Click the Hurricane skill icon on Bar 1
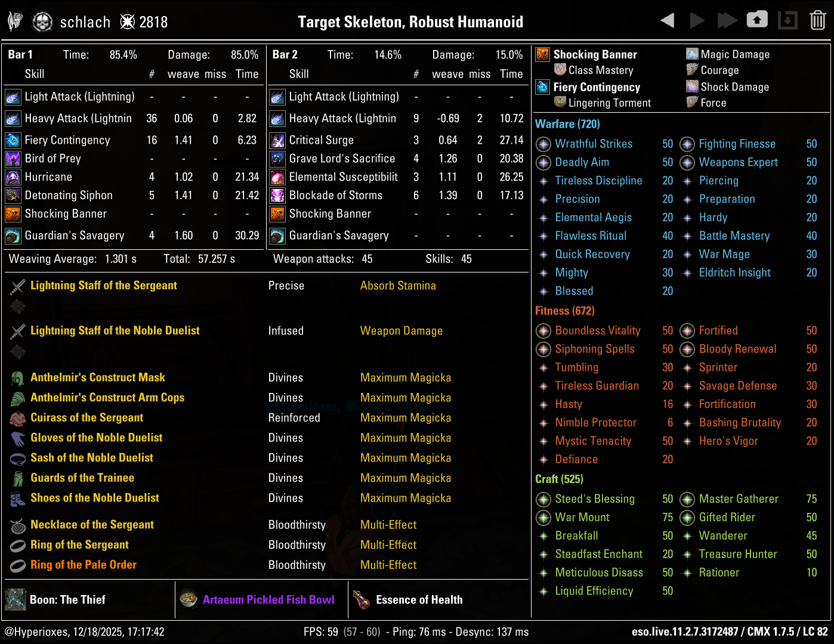This screenshot has width=834, height=644. click(x=13, y=177)
